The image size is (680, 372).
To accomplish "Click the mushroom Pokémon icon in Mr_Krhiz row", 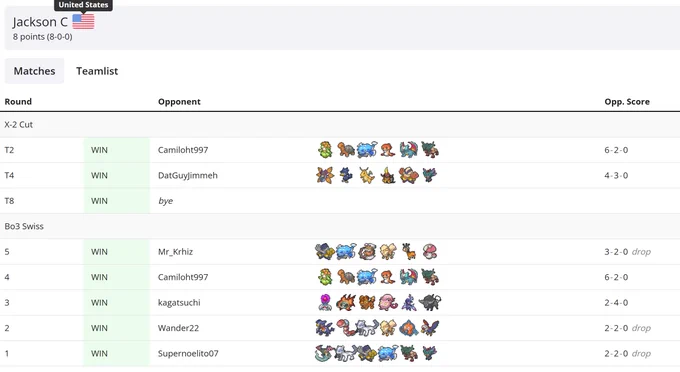I will pos(429,251).
